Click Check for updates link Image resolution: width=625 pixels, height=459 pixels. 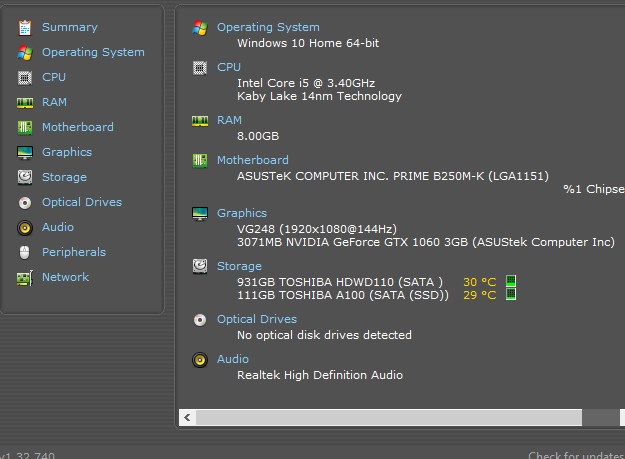click(576, 455)
